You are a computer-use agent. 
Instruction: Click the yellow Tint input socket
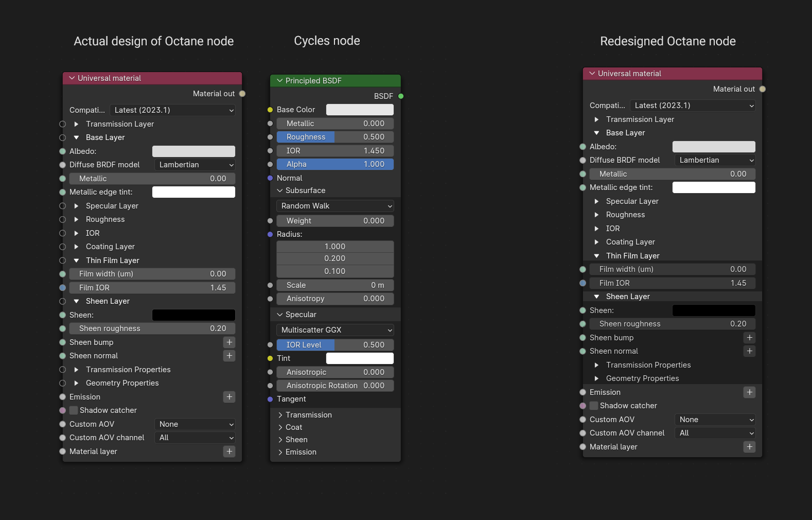270,358
